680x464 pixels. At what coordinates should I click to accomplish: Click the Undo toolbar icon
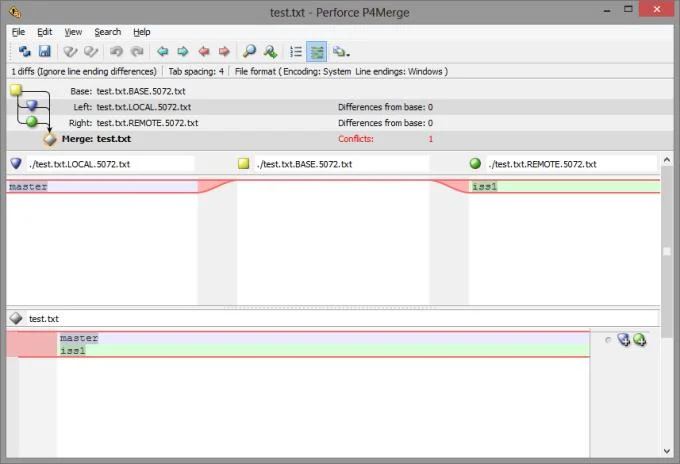point(116,52)
